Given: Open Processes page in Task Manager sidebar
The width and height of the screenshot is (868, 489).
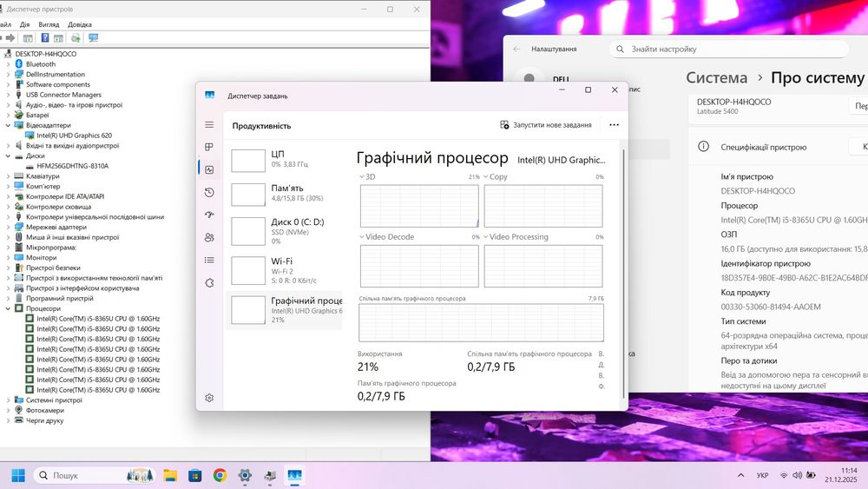Looking at the screenshot, I should click(209, 147).
